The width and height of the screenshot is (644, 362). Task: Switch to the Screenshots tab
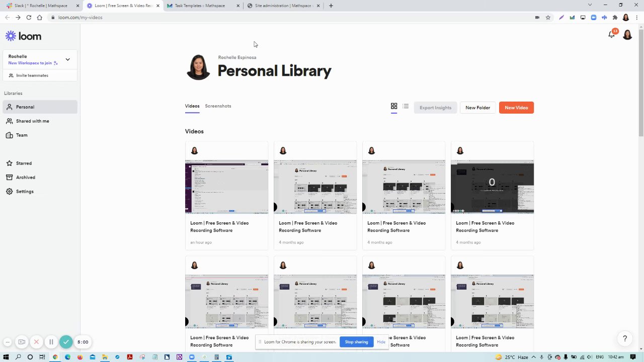coord(218,106)
